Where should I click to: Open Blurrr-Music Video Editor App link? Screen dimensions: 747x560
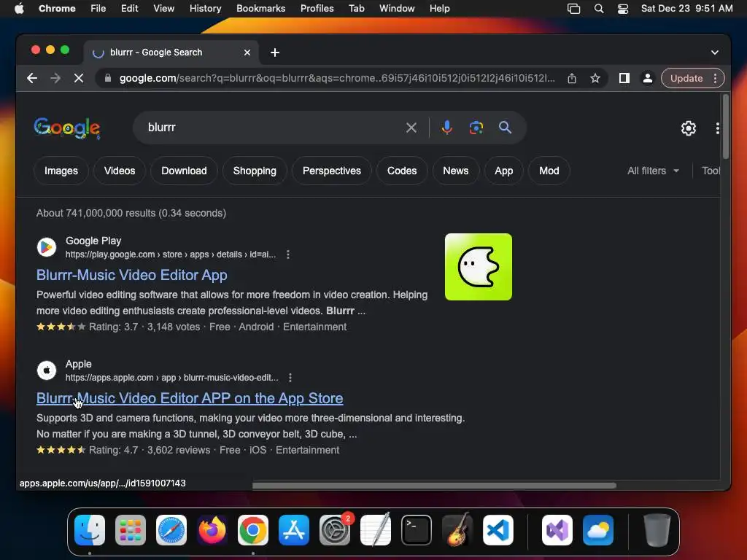(131, 275)
